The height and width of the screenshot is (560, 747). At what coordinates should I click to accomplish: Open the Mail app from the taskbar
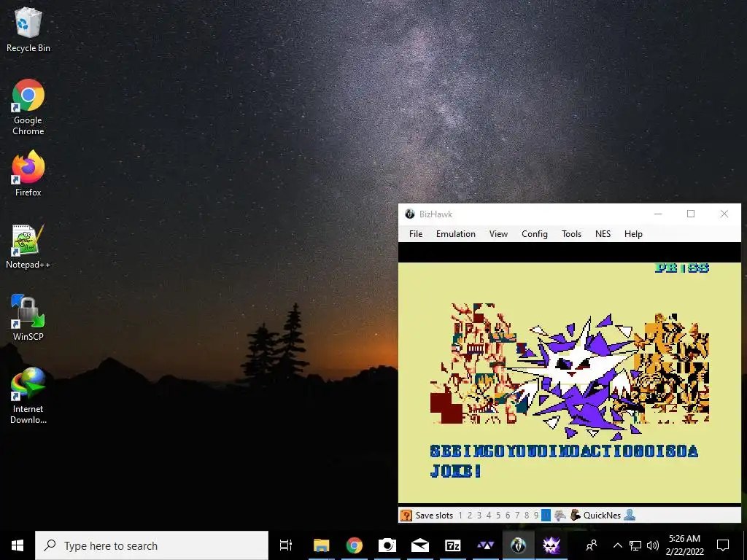419,545
